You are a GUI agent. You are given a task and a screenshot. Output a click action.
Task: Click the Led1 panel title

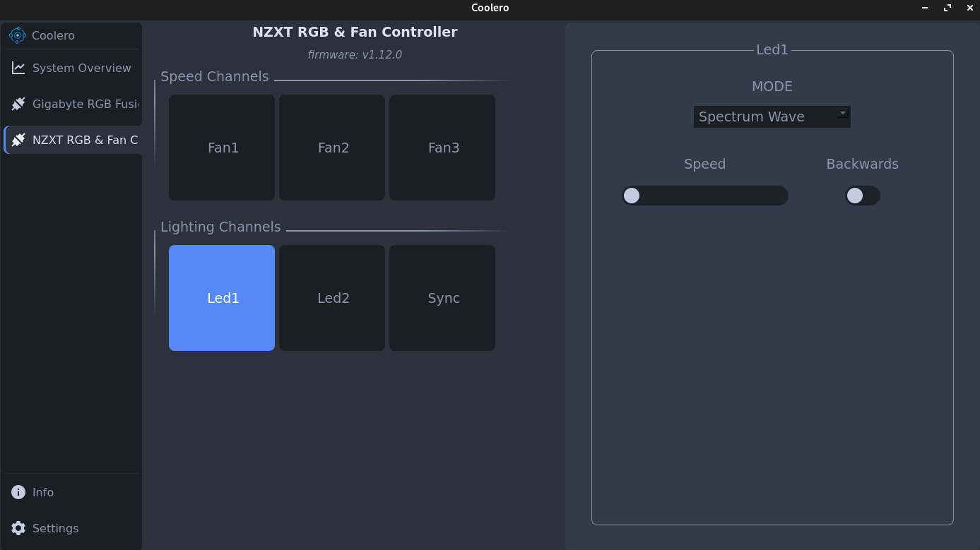(772, 49)
